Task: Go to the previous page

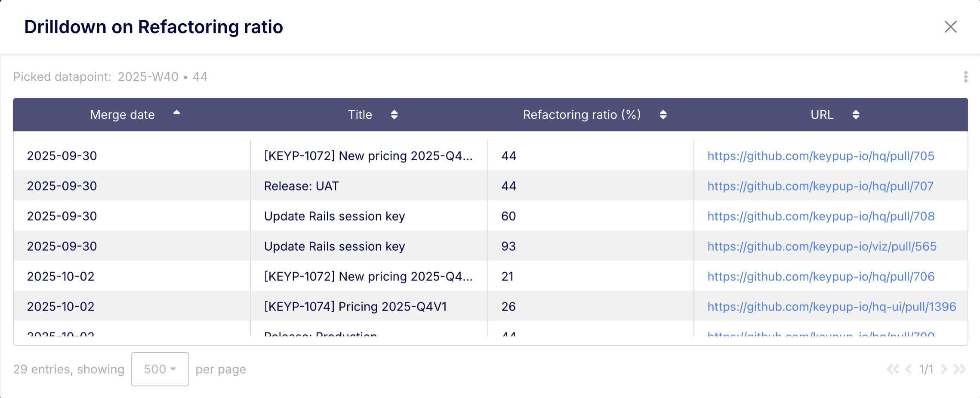Action: click(x=909, y=369)
